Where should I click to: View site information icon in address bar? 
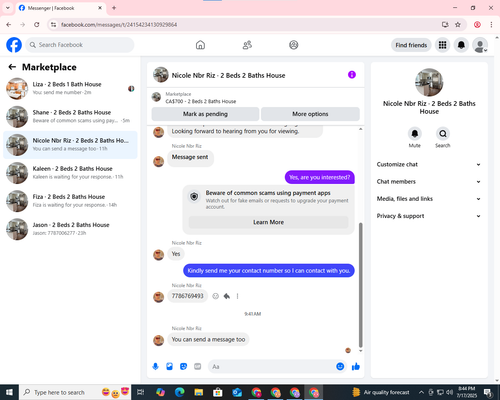[53, 24]
